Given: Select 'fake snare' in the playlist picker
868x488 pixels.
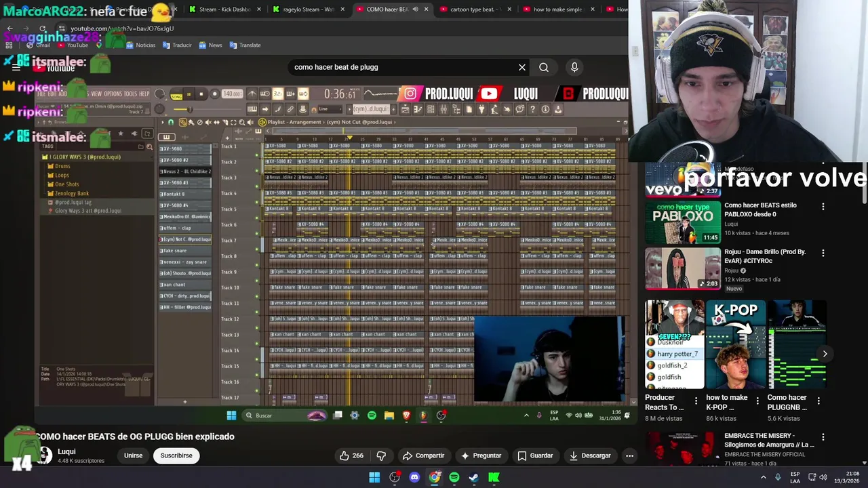Looking at the screenshot, I should pyautogui.click(x=185, y=251).
